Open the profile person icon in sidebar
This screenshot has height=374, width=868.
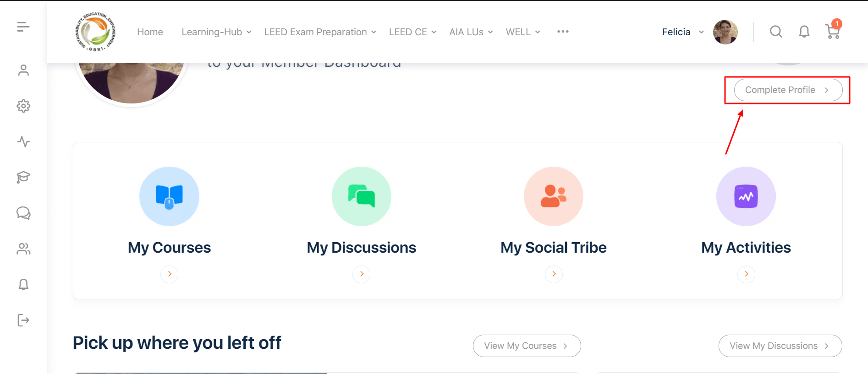pos(23,70)
